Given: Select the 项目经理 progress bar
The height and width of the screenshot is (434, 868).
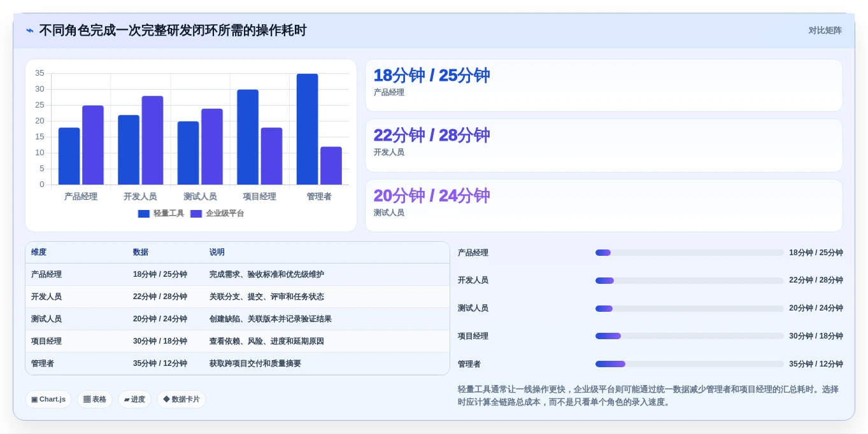Looking at the screenshot, I should click(x=690, y=336).
